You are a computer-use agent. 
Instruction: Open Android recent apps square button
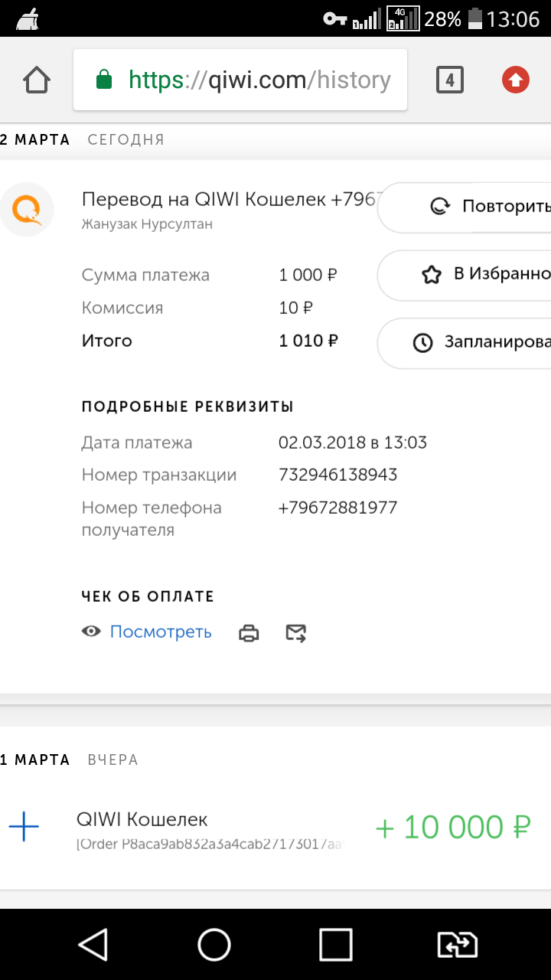click(x=336, y=945)
